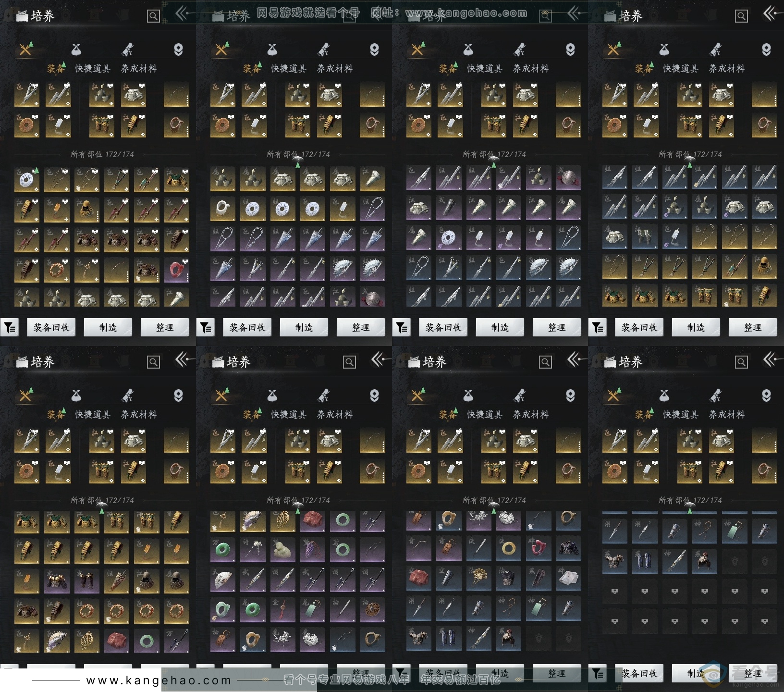Click the double-arrow back icon in the second bottom panel
The height and width of the screenshot is (692, 784).
(x=380, y=359)
